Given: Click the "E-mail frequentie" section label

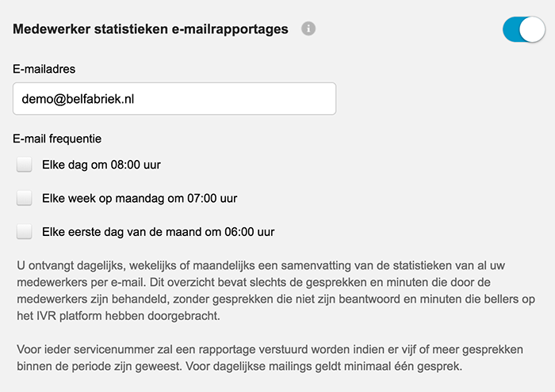Looking at the screenshot, I should point(58,138).
